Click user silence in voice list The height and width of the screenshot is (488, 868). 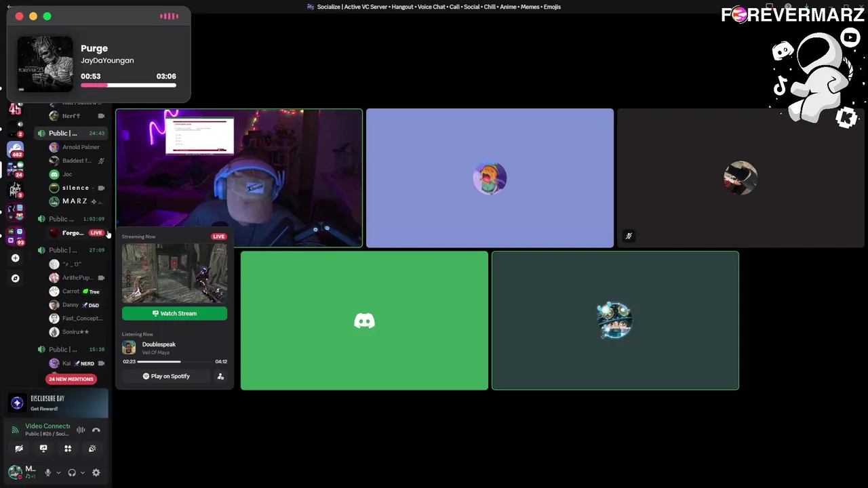pyautogui.click(x=77, y=188)
